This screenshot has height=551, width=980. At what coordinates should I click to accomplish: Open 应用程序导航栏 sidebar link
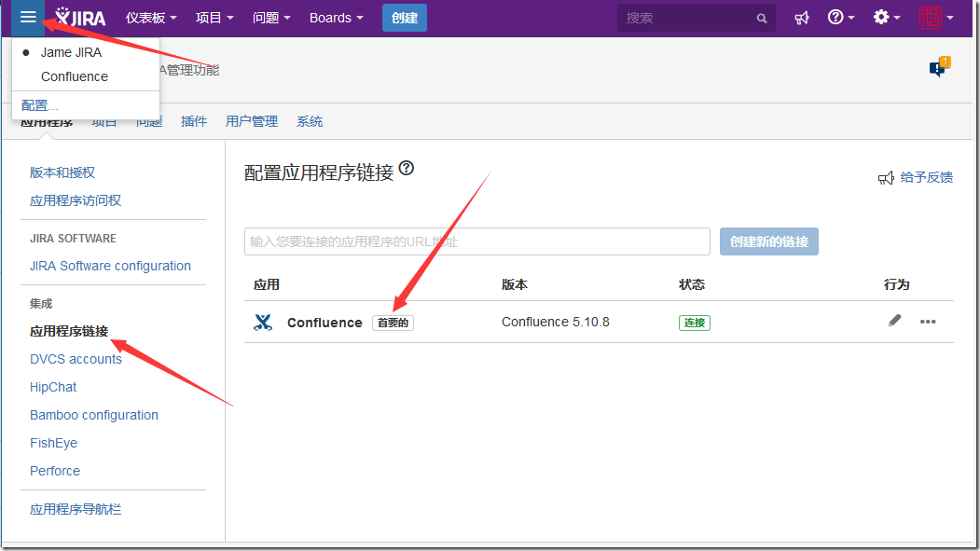coord(76,509)
